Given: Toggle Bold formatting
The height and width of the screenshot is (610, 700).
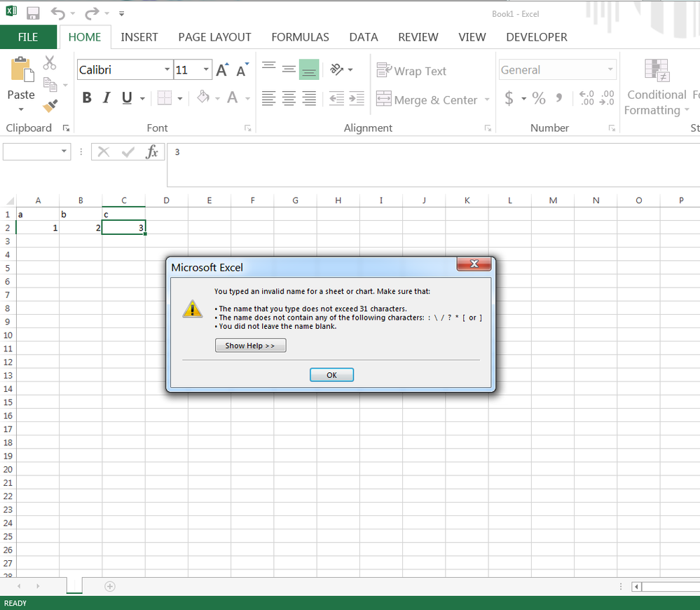Looking at the screenshot, I should [x=87, y=98].
